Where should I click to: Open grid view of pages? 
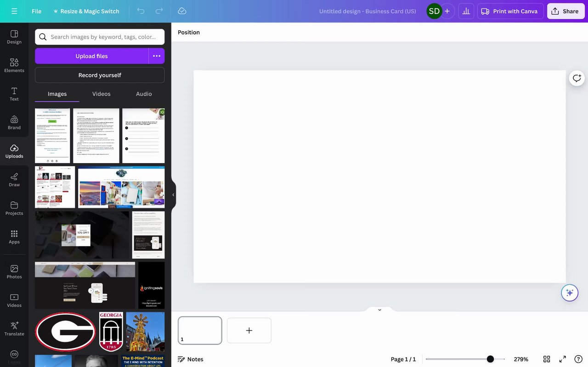pyautogui.click(x=547, y=359)
